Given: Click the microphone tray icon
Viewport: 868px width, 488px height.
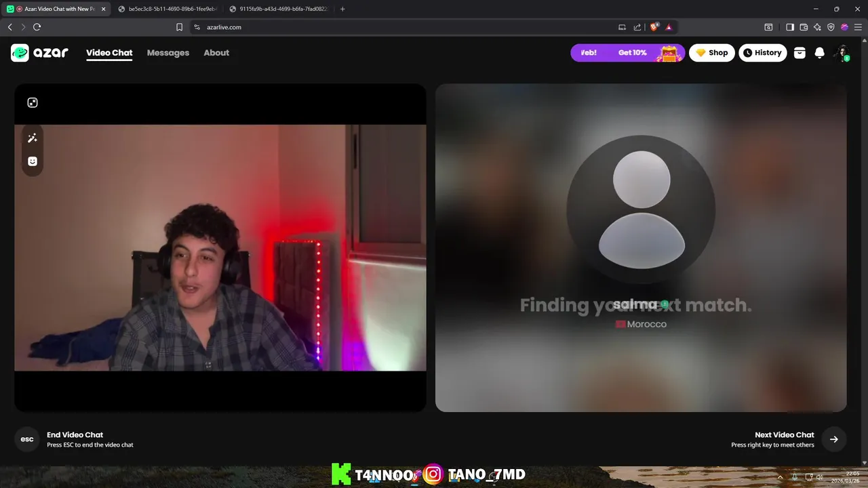Looking at the screenshot, I should pos(795,477).
